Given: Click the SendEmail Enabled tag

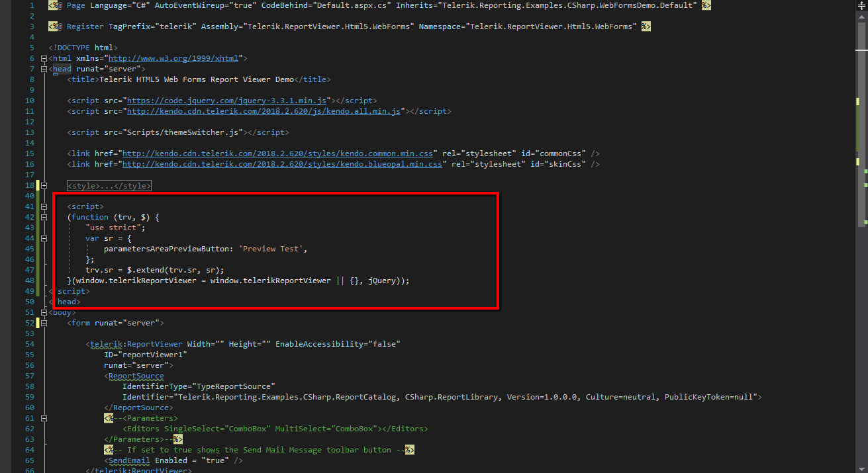Looking at the screenshot, I should [173, 460].
